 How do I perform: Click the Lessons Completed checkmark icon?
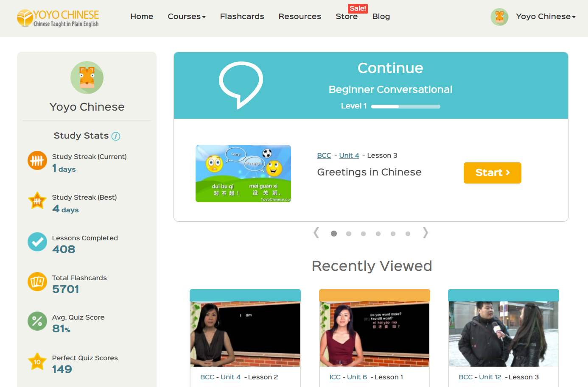pyautogui.click(x=37, y=242)
